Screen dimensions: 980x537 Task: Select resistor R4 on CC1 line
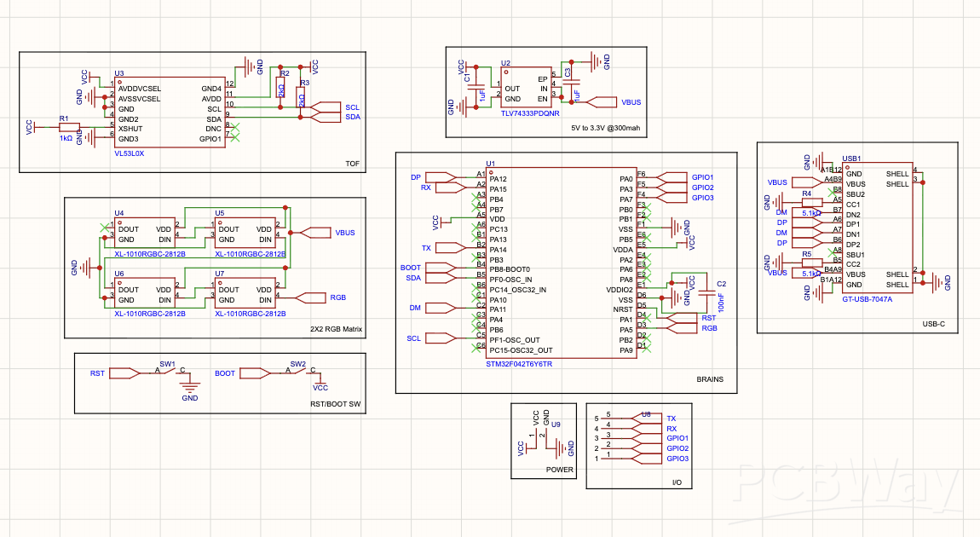[811, 203]
